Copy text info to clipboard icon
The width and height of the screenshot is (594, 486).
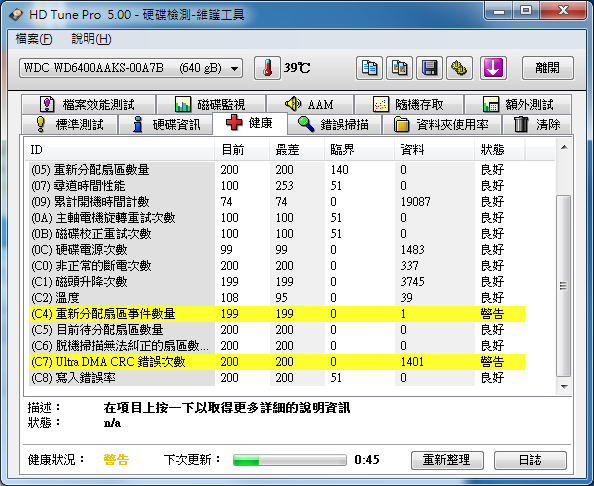369,68
